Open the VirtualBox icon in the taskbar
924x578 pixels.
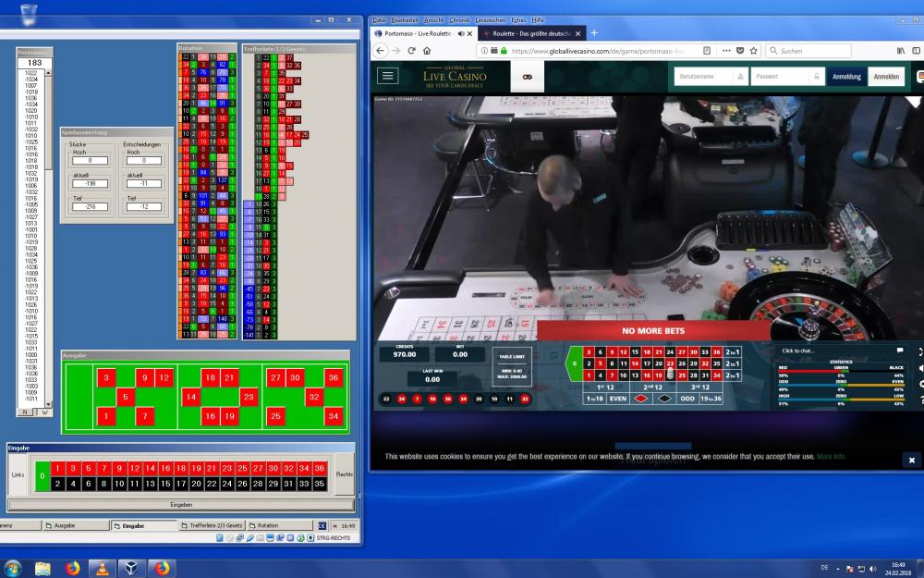[131, 568]
